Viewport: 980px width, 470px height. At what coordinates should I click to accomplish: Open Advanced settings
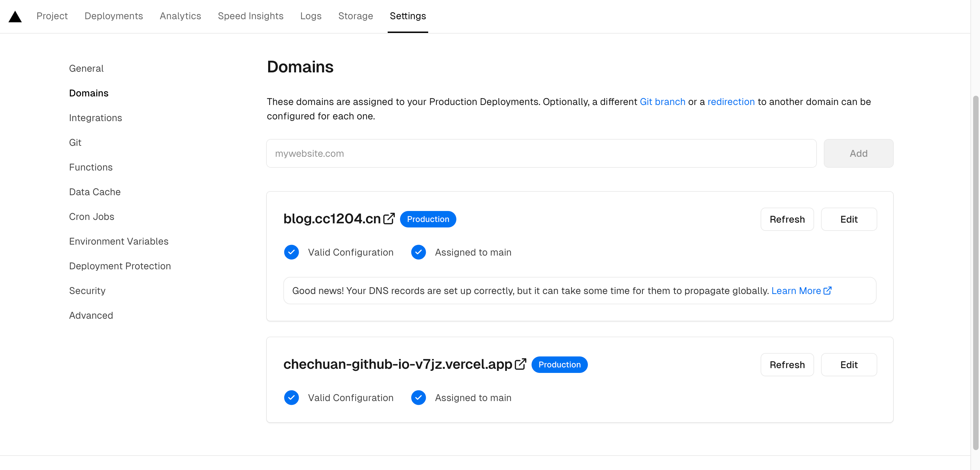pyautogui.click(x=91, y=315)
